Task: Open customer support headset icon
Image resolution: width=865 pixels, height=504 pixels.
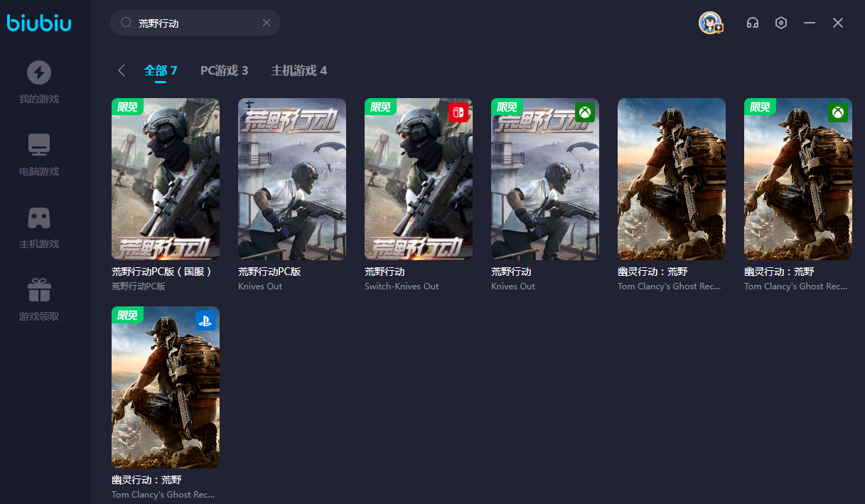Action: pyautogui.click(x=753, y=23)
